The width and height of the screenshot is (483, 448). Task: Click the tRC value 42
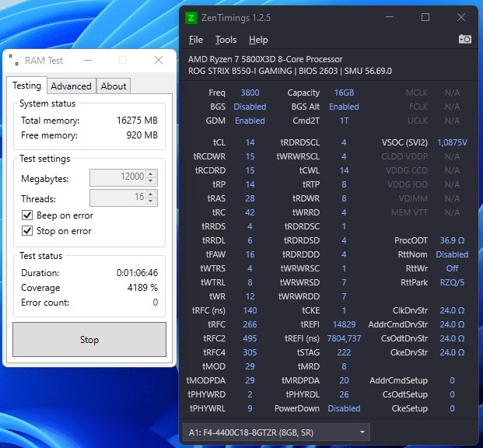tap(250, 212)
